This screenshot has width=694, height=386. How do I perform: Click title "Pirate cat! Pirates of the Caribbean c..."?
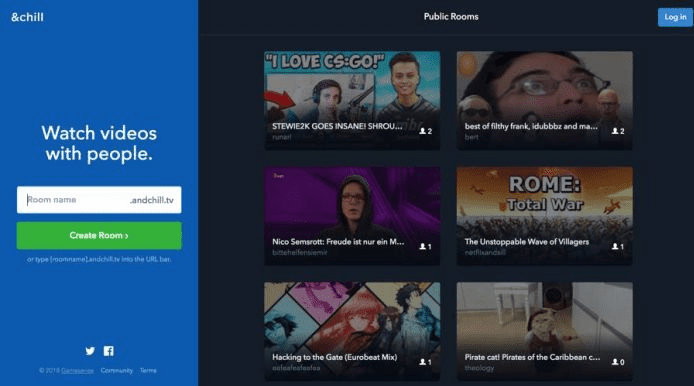tap(532, 357)
